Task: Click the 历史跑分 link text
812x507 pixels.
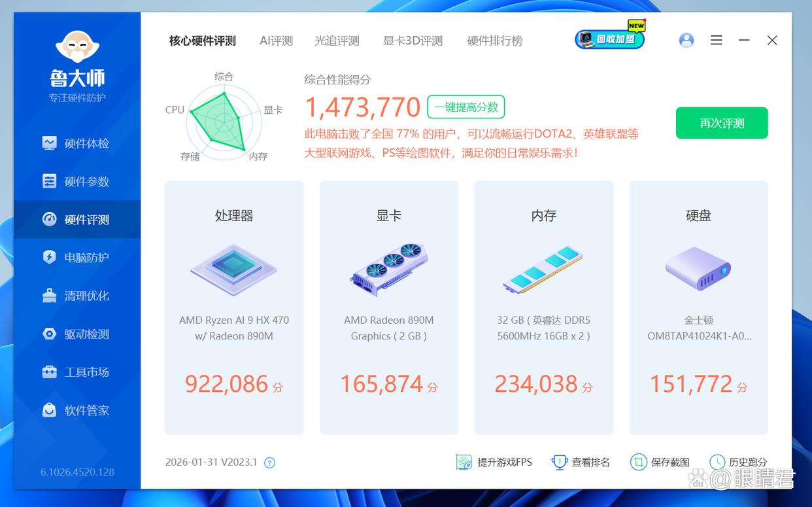Action: [749, 463]
